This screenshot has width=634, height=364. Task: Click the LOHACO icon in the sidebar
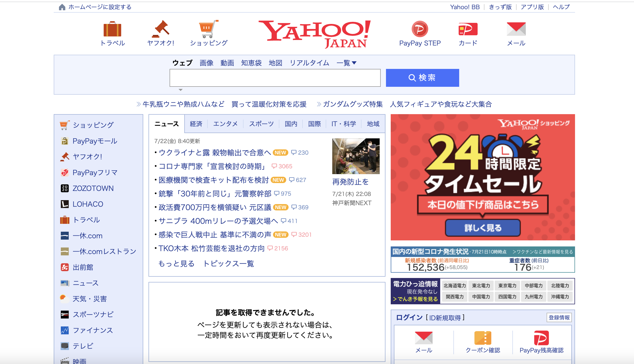coord(65,204)
